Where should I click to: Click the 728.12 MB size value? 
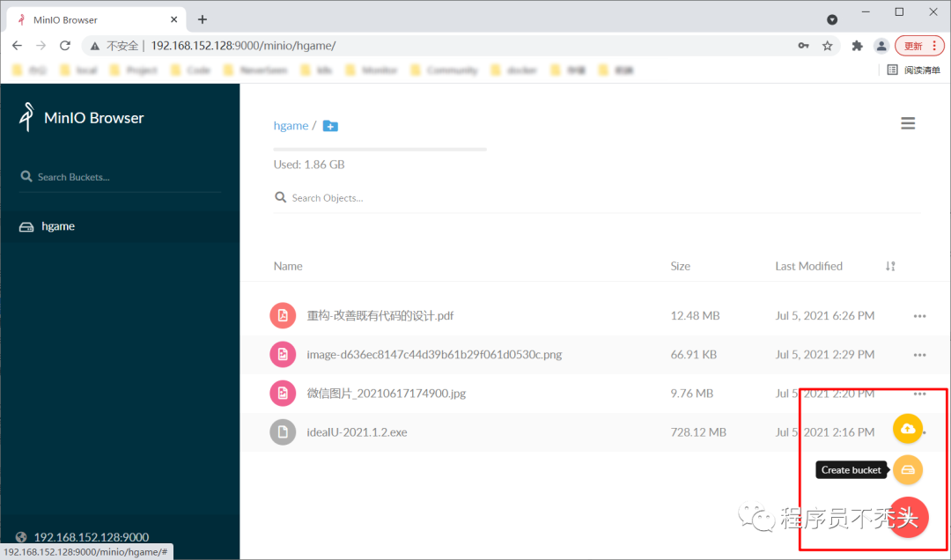(698, 432)
